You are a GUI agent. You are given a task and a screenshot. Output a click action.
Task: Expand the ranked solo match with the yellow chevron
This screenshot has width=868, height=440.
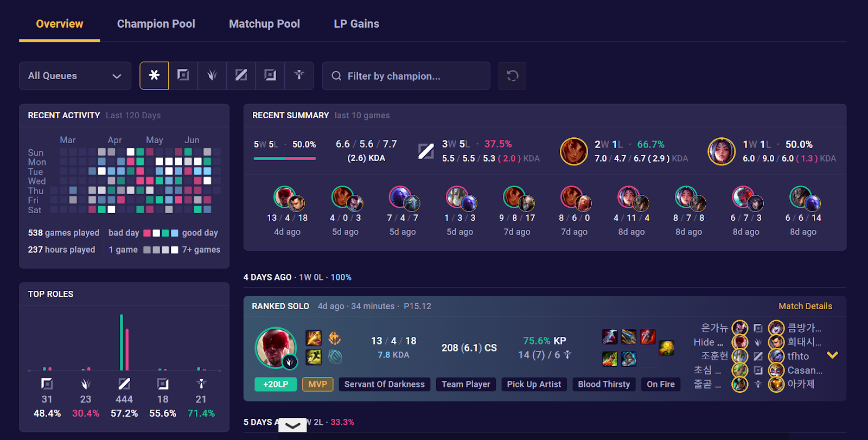(x=832, y=355)
